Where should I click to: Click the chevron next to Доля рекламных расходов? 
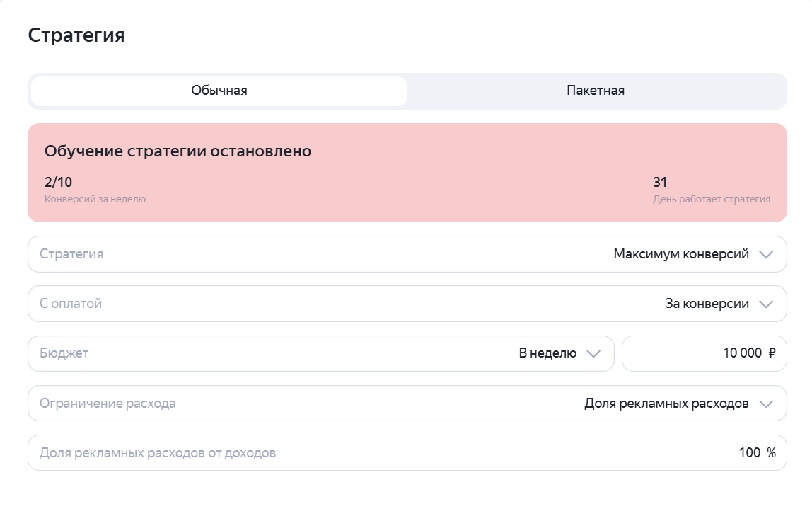(766, 404)
